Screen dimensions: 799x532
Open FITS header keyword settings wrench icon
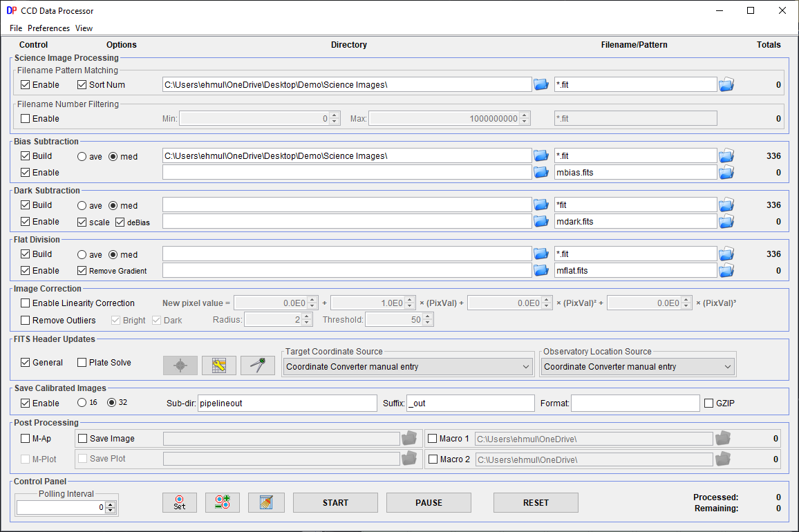tap(219, 365)
